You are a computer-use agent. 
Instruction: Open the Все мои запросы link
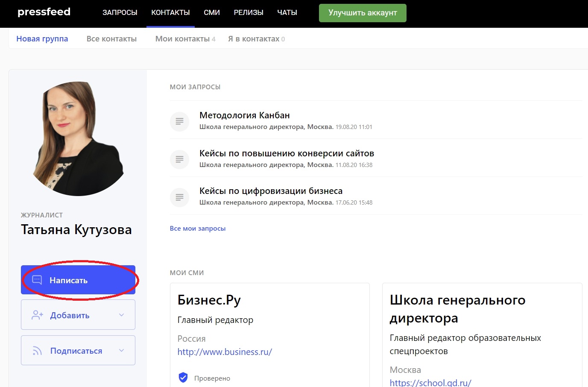(197, 229)
